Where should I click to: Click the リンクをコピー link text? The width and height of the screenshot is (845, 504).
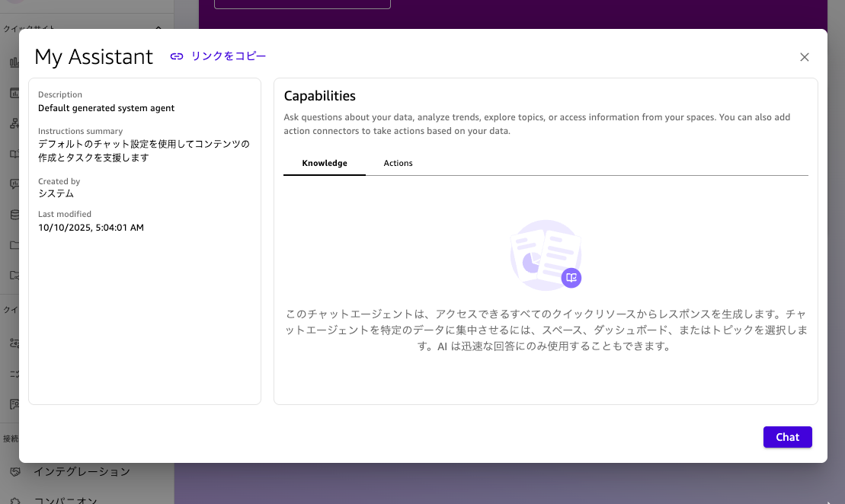(229, 56)
